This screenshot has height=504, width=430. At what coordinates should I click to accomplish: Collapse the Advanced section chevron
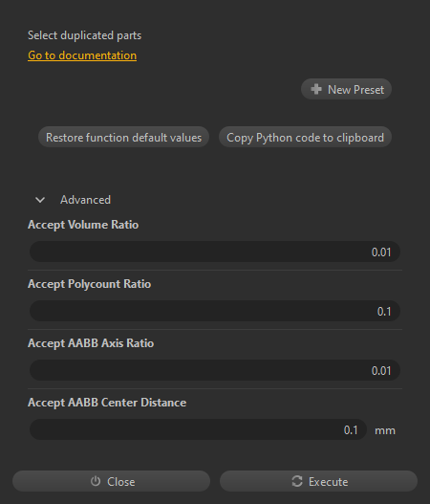click(40, 200)
